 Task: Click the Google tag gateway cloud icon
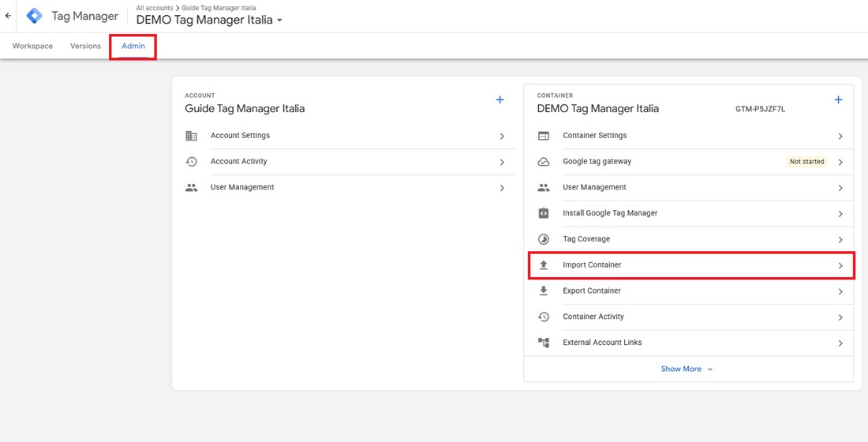click(x=544, y=162)
